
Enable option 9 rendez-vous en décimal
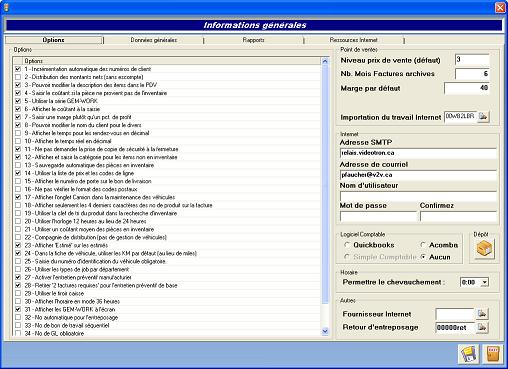(x=18, y=133)
